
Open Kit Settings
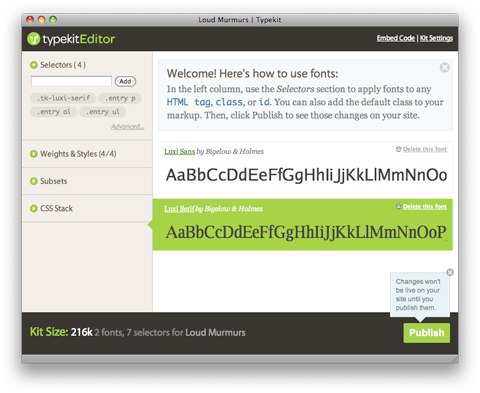[436, 38]
